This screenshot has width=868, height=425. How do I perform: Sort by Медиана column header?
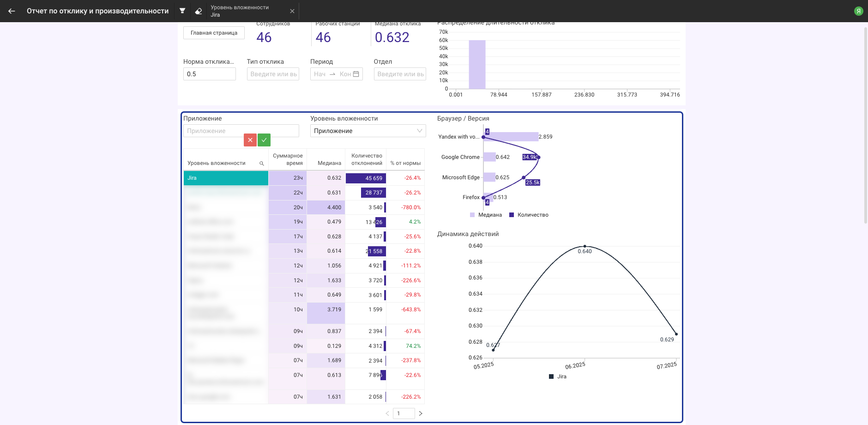329,163
